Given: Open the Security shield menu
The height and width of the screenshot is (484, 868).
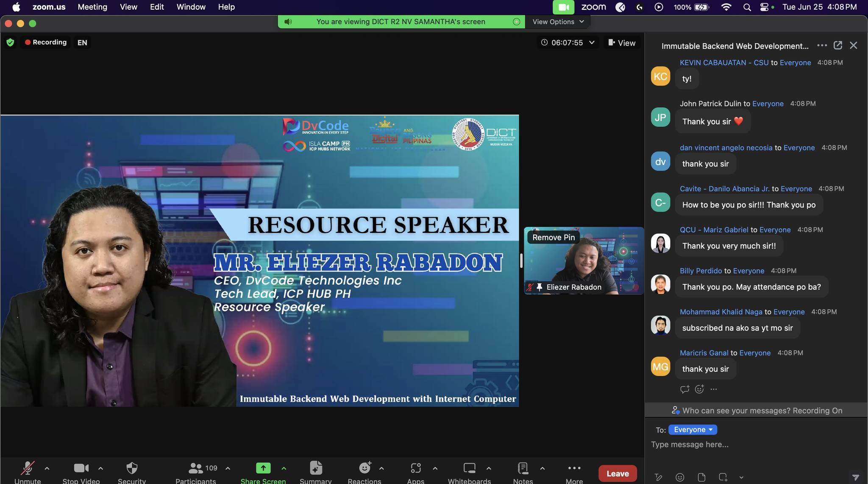Looking at the screenshot, I should [132, 473].
